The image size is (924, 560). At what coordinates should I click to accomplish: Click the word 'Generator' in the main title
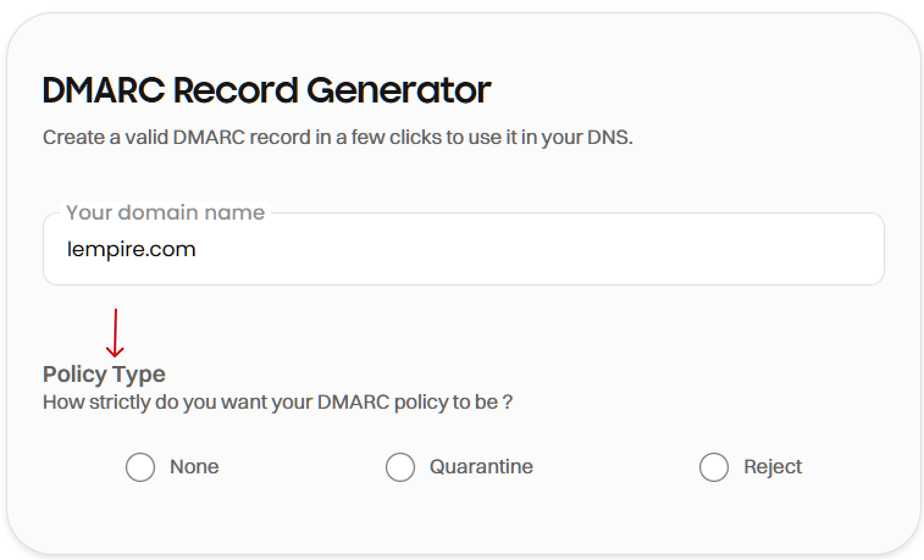pos(399,90)
